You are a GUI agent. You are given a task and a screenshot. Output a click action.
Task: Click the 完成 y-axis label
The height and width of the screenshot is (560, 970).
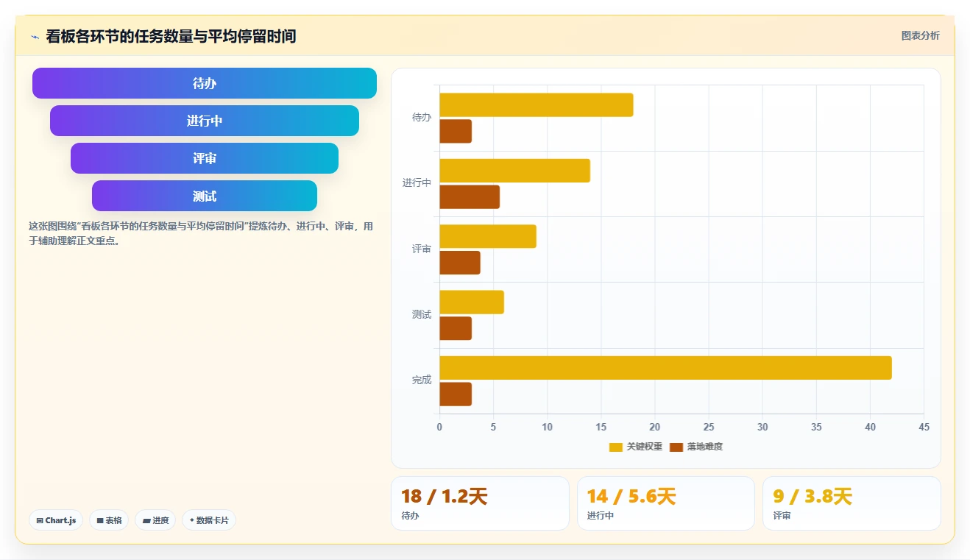422,380
